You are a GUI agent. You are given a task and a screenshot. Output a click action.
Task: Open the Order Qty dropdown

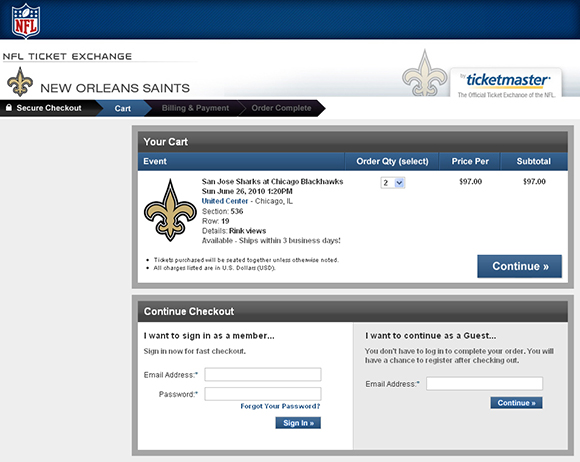pyautogui.click(x=393, y=183)
